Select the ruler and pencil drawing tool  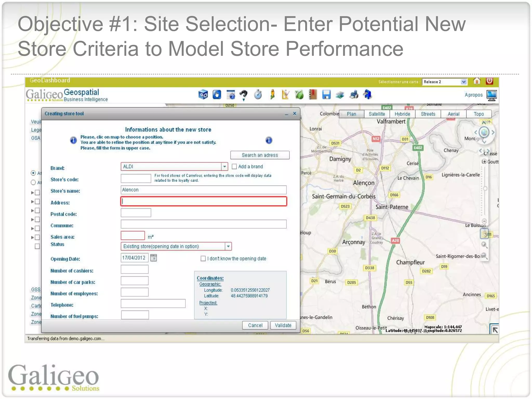click(285, 95)
